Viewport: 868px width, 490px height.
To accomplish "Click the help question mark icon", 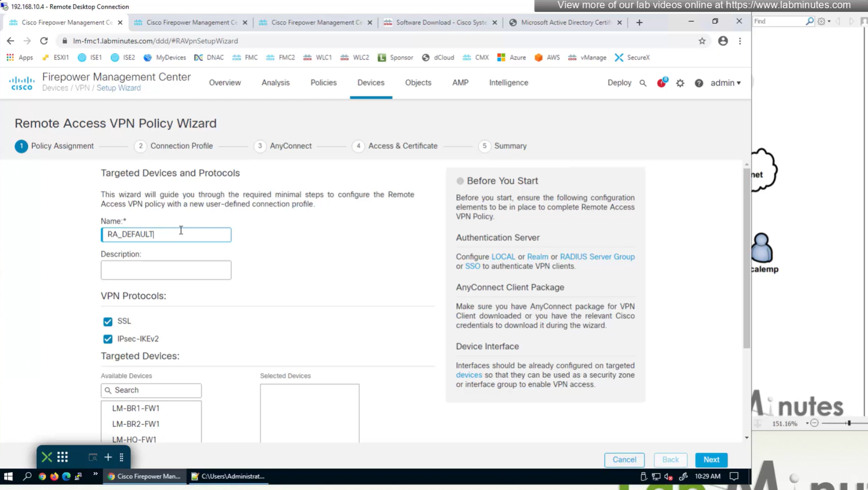I will tap(699, 83).
